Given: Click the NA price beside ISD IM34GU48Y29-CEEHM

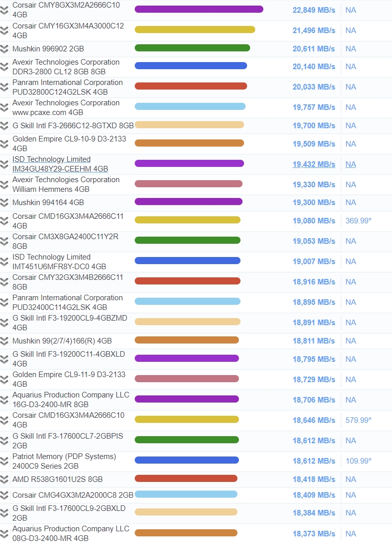Looking at the screenshot, I should (351, 164).
